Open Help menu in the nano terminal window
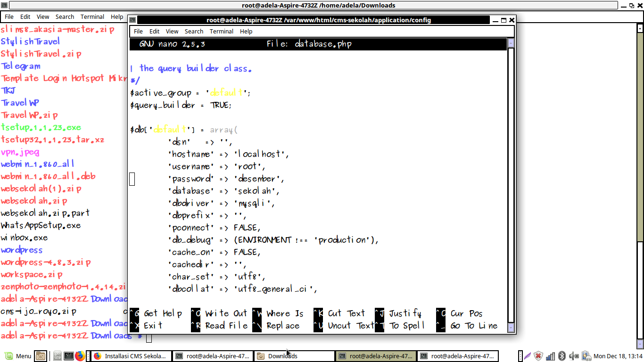Image resolution: width=644 pixels, height=362 pixels. [x=246, y=31]
